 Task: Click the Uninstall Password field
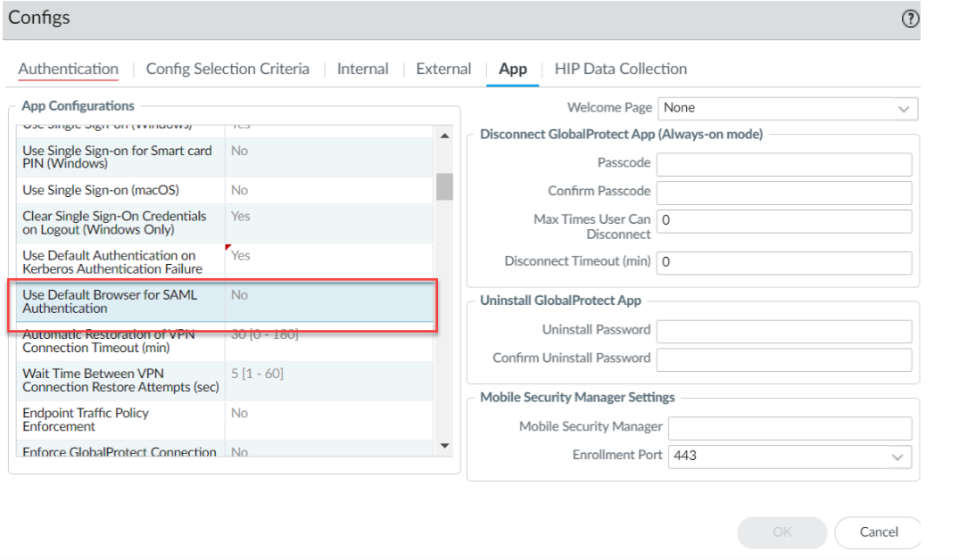click(783, 331)
